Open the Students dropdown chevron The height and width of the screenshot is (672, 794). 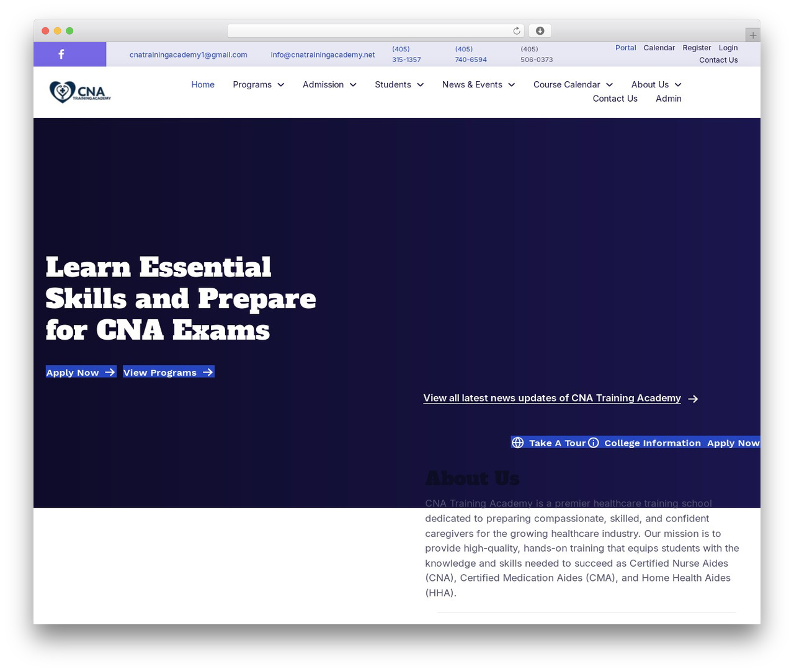pyautogui.click(x=421, y=85)
